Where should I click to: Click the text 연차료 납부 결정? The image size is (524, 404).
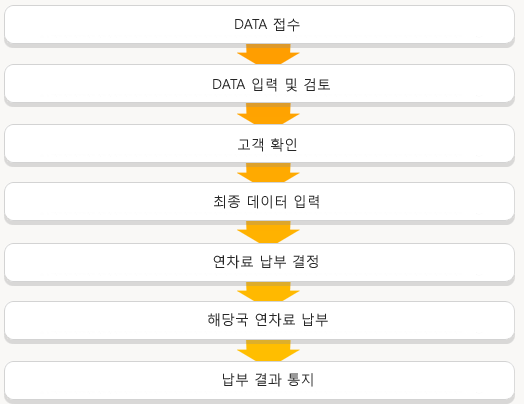[x=266, y=261]
